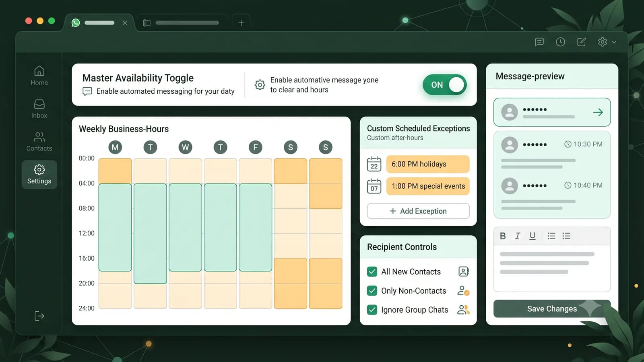The image size is (644, 362).
Task: Expand the settings gear dropdown chevron
Action: (614, 42)
